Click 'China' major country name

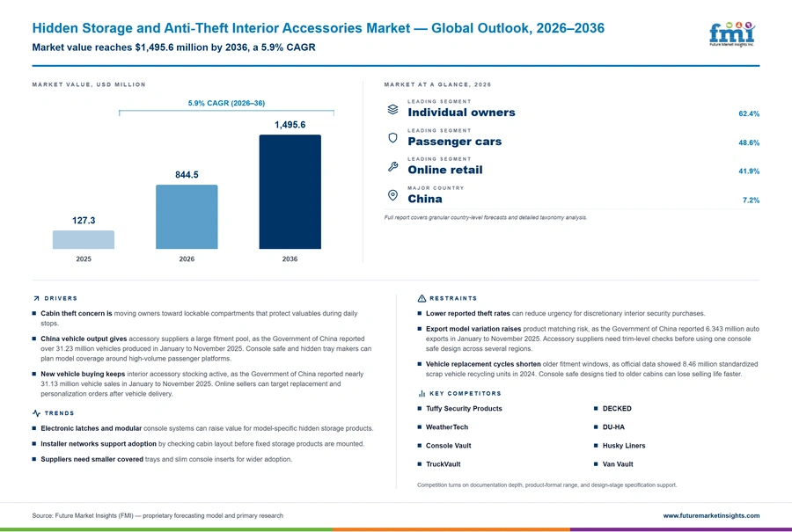pos(425,199)
